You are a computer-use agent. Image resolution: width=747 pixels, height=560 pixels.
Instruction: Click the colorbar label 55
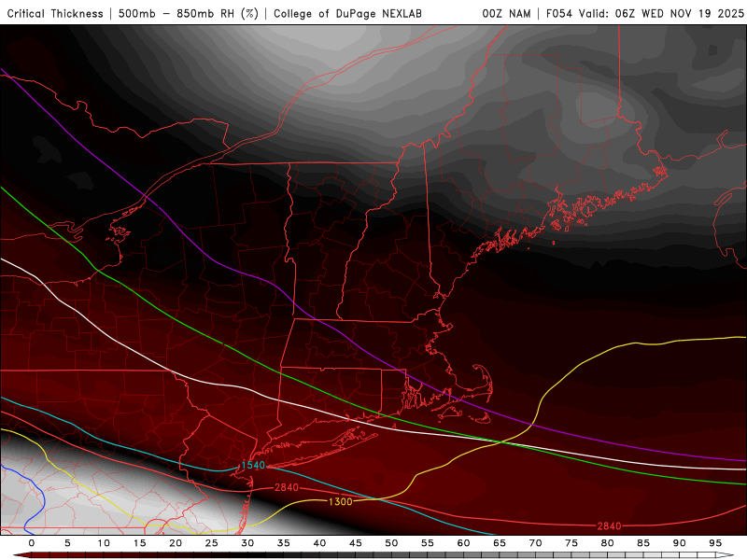pos(428,543)
